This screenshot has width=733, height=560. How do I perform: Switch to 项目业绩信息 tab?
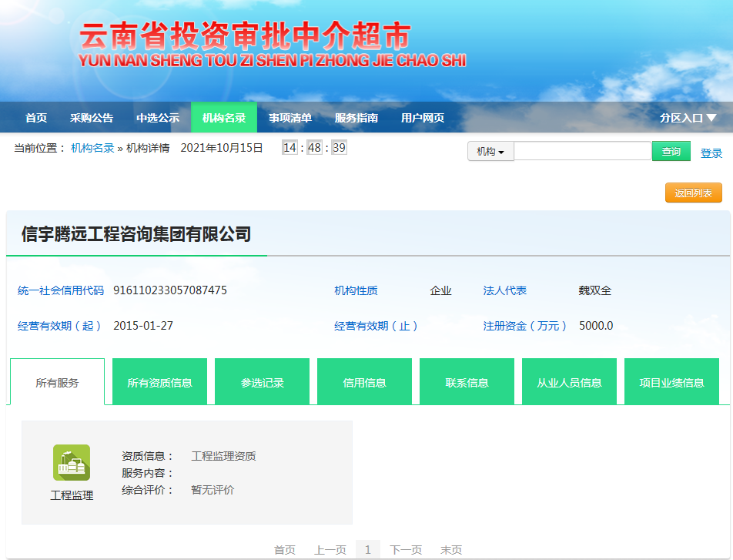(671, 381)
